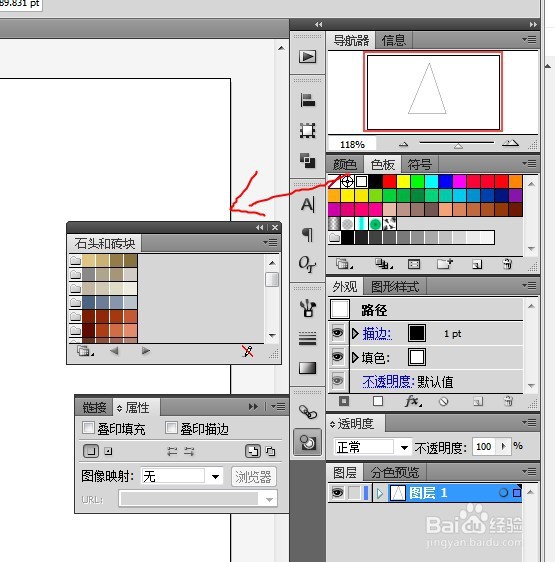Open the Character panel icon
Viewport: 555px width, 562px height.
[x=308, y=205]
